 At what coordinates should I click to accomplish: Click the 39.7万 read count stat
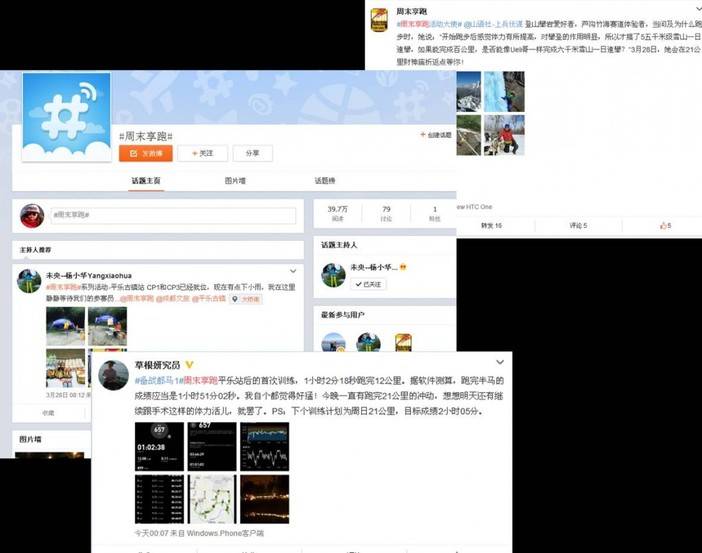(x=338, y=213)
